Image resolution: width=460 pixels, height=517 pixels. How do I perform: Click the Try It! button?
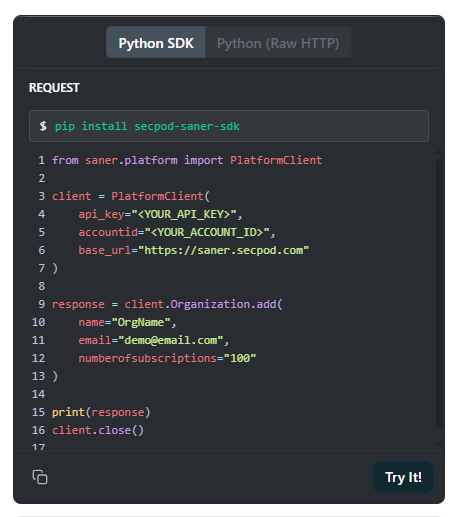(403, 477)
